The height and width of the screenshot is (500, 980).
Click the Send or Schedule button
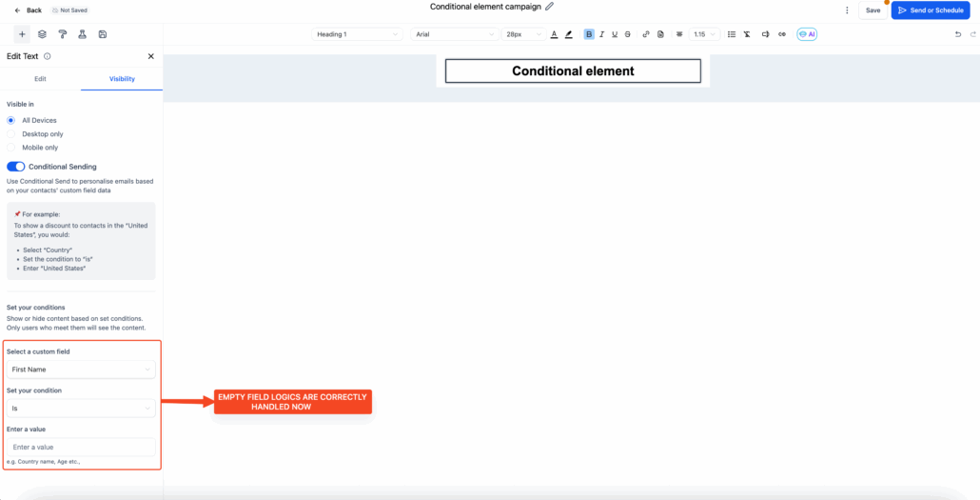[x=930, y=10]
